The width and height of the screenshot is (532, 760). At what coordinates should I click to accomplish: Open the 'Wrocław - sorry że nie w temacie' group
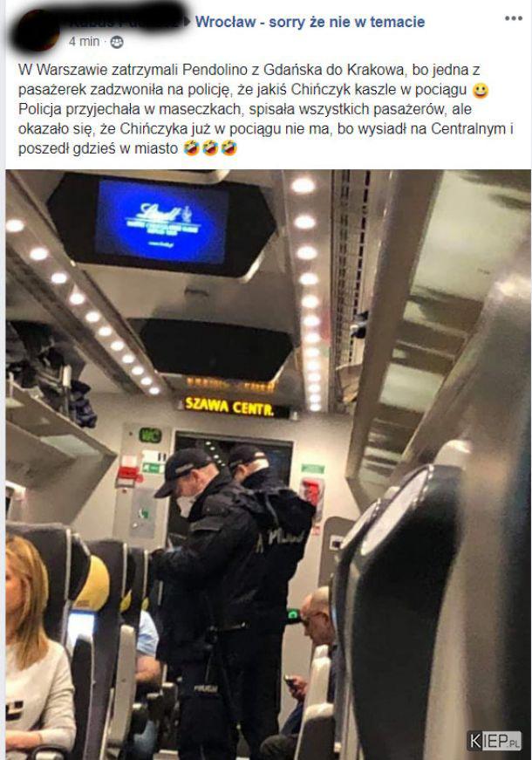(310, 21)
